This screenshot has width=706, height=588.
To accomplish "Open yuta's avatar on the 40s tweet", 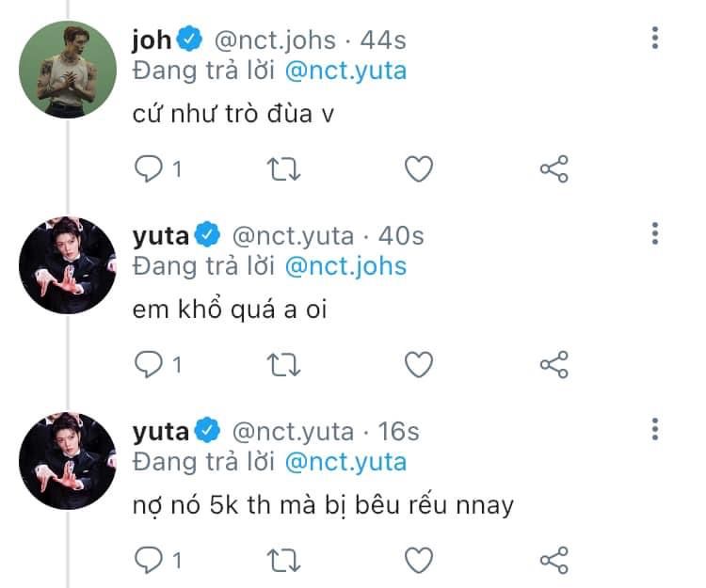I will [x=68, y=265].
